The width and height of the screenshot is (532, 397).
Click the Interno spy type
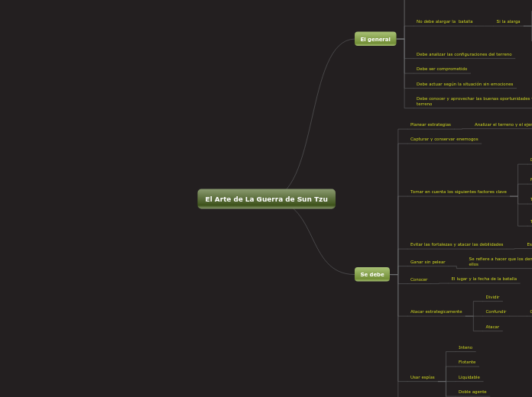pyautogui.click(x=465, y=347)
